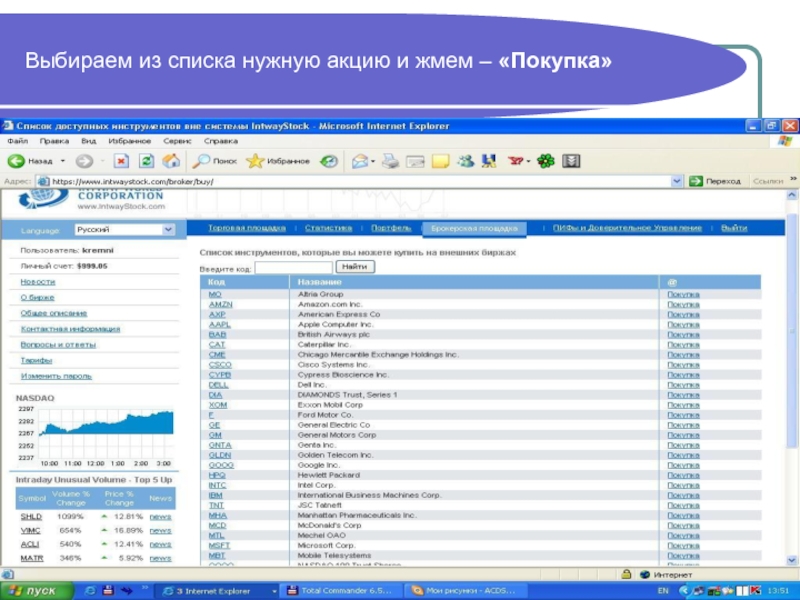Image resolution: width=800 pixels, height=600 pixels.
Task: Go to the Home page icon
Action: pyautogui.click(x=170, y=160)
